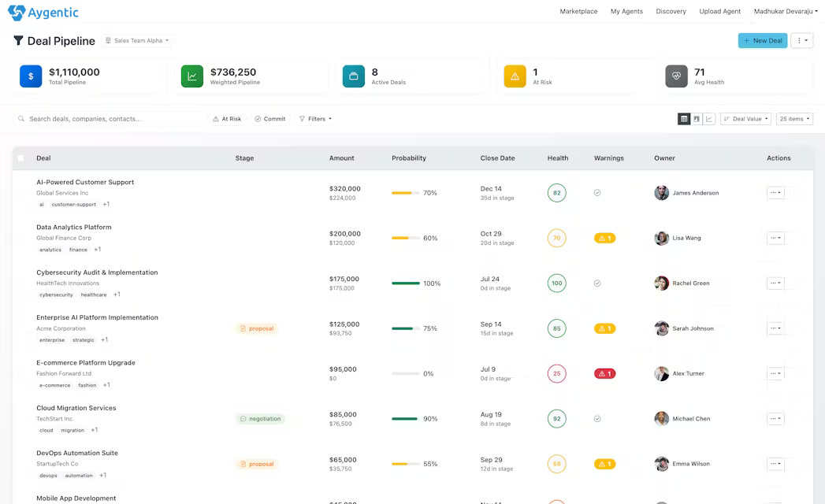Open actions menu for Cloud Migration Services
The image size is (825, 504).
(775, 419)
